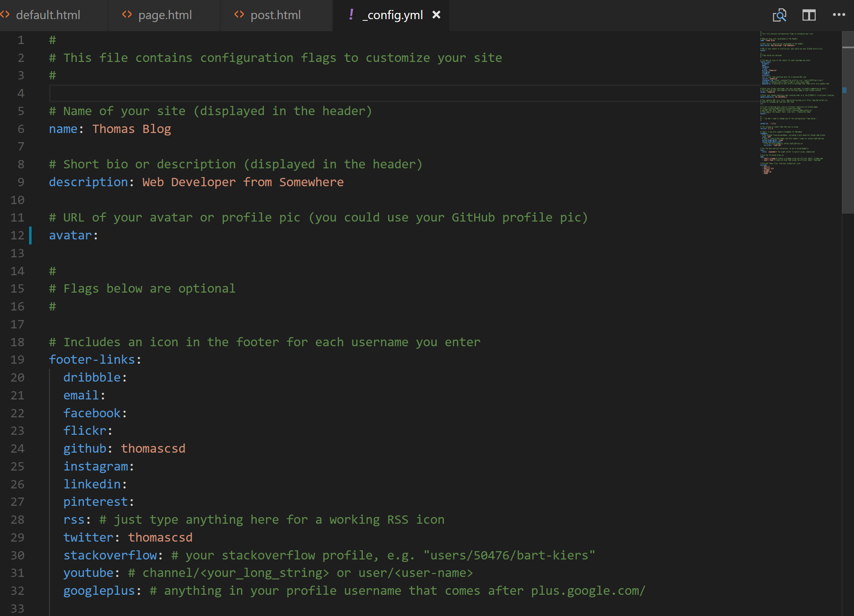Switch to the page.html tab
The width and height of the screenshot is (854, 616).
point(165,15)
